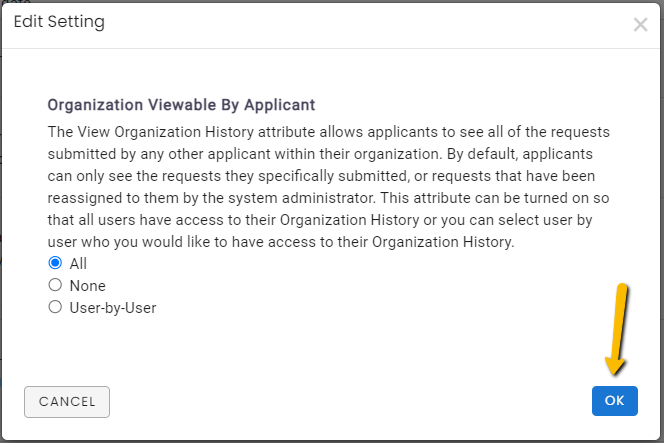Click the dialog header divider line area

coord(331,48)
